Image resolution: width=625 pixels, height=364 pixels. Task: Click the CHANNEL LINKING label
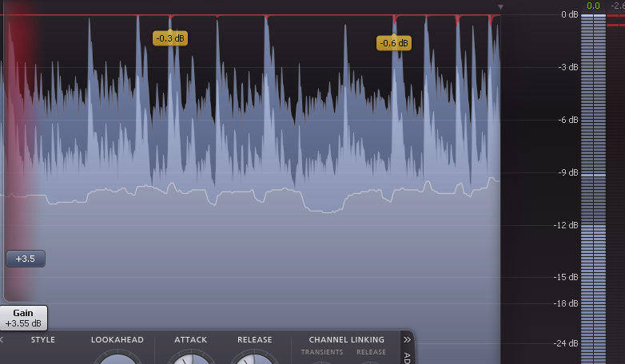coord(346,340)
